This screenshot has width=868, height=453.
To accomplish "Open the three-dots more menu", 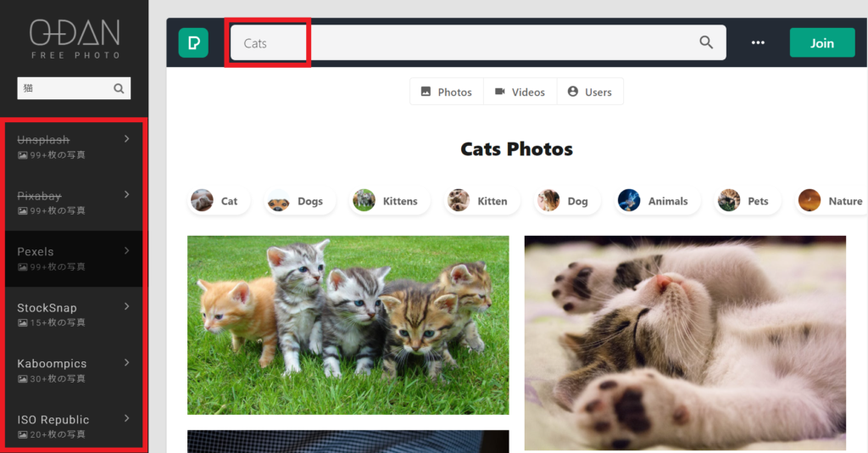I will pyautogui.click(x=758, y=42).
